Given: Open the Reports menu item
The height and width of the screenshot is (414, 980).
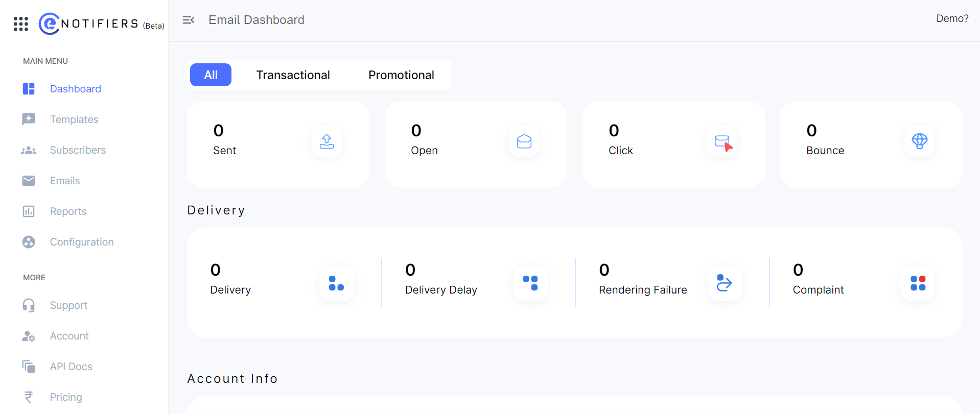Looking at the screenshot, I should click(68, 211).
